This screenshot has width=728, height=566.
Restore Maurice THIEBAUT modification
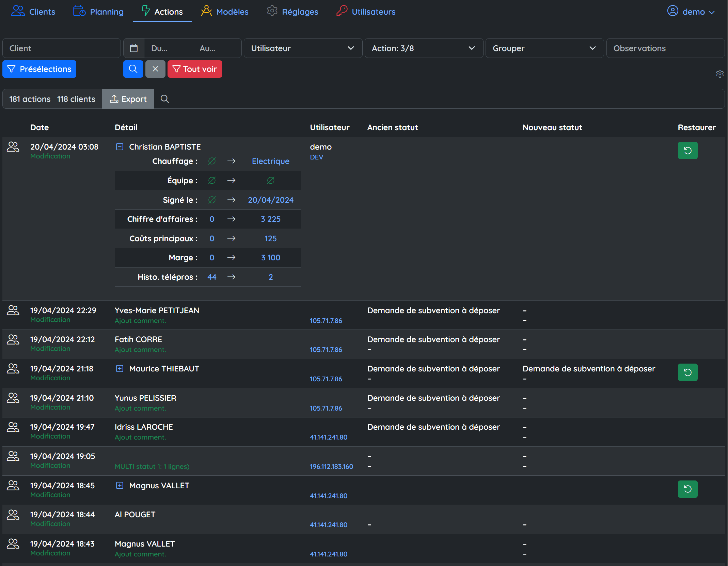tap(687, 372)
